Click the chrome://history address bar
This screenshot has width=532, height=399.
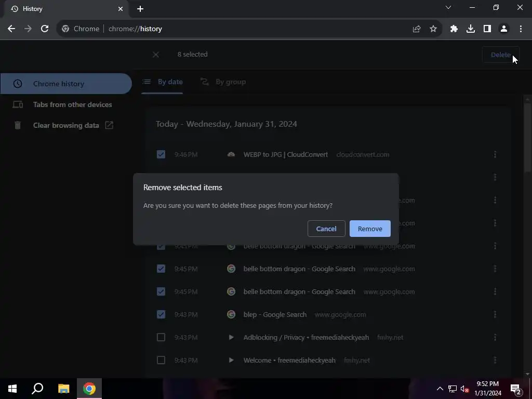249,29
